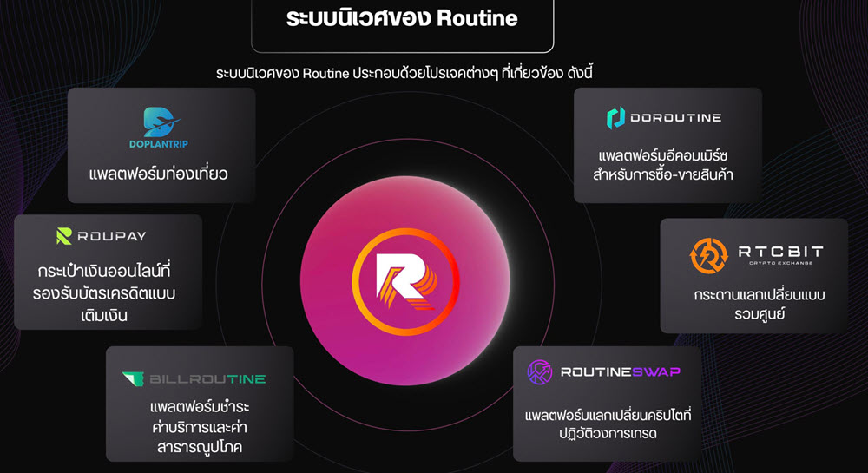Click the 'สาธารณูปโภค' text line
Viewport: 868px width, 473px height.
[200, 447]
